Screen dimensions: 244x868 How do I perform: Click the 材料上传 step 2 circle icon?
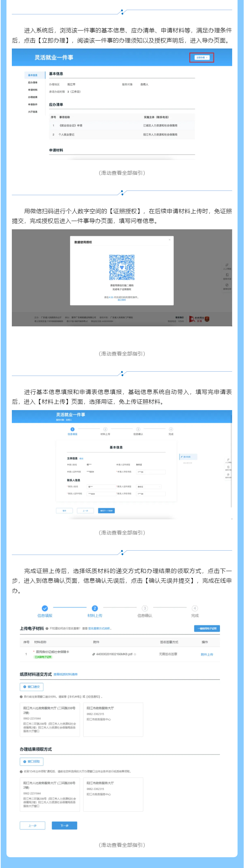click(x=95, y=608)
